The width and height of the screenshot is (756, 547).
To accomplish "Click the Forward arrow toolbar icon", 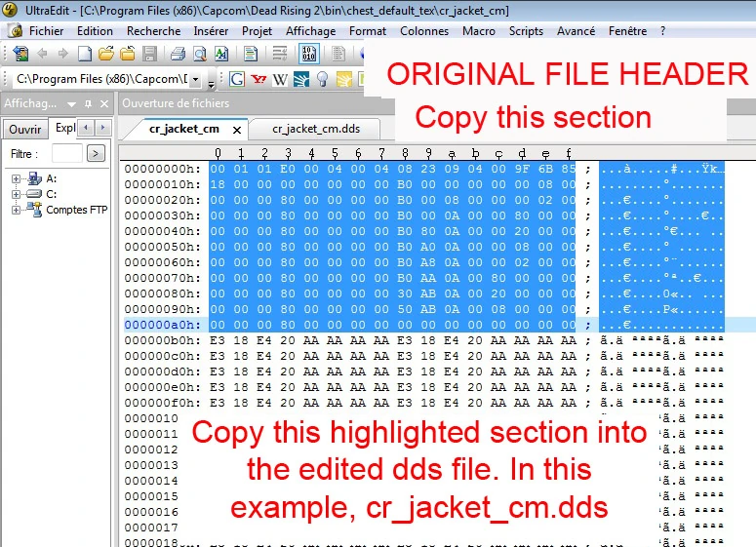I will click(x=63, y=54).
